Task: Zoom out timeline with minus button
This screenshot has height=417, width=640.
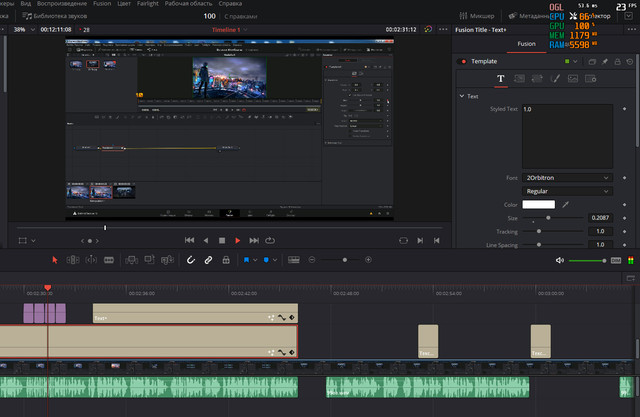Action: [x=312, y=260]
